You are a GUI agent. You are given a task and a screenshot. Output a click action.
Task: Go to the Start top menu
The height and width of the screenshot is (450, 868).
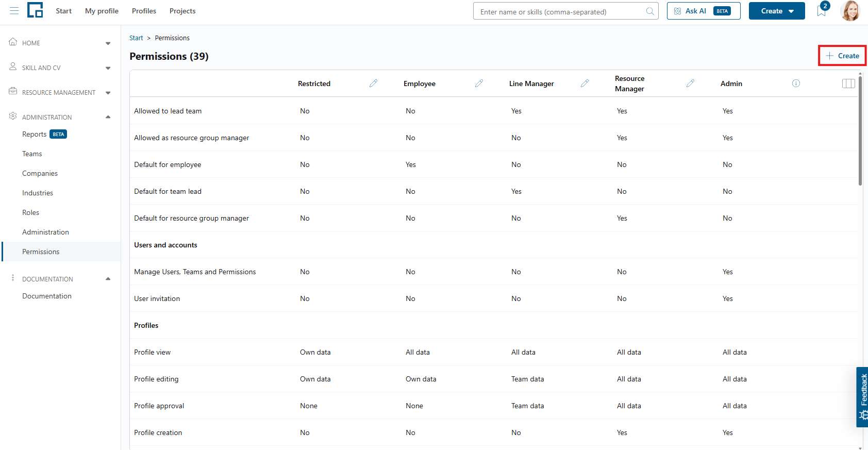[64, 11]
